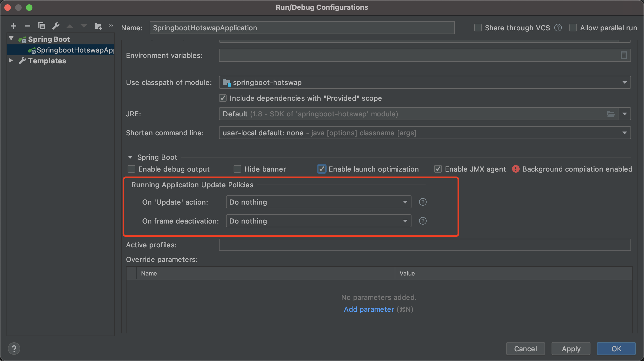Toggle 'Enable launch optimization' checkbox
This screenshot has height=361, width=644.
pos(321,169)
